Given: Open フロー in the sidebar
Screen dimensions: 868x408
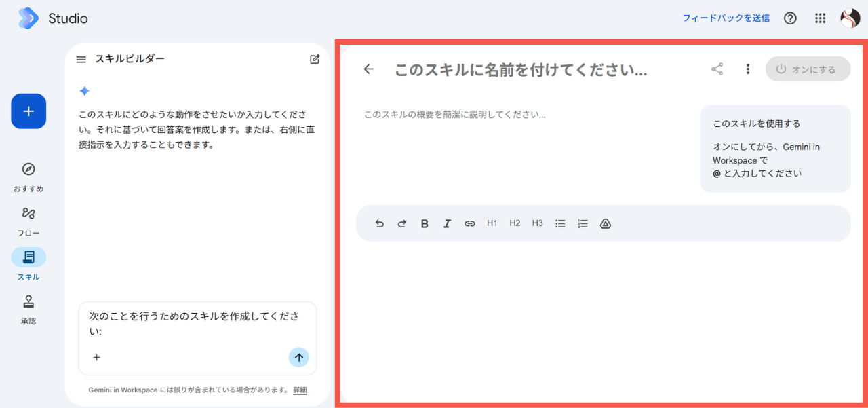Looking at the screenshot, I should 28,222.
